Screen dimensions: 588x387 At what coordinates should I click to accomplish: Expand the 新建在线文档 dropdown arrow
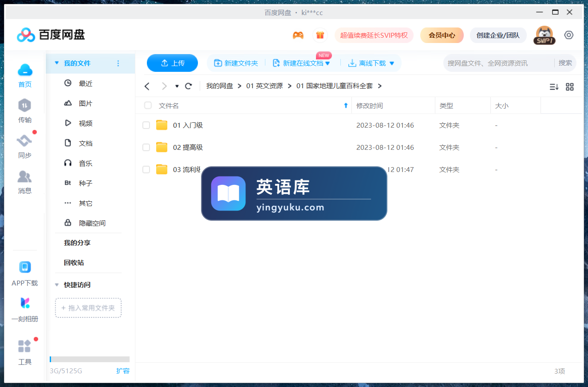(328, 63)
